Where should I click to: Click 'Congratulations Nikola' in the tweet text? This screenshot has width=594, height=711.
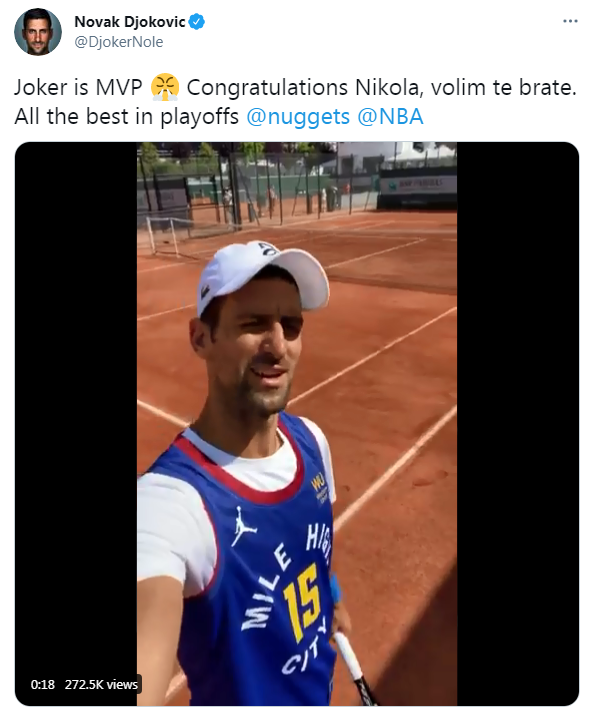pyautogui.click(x=304, y=88)
